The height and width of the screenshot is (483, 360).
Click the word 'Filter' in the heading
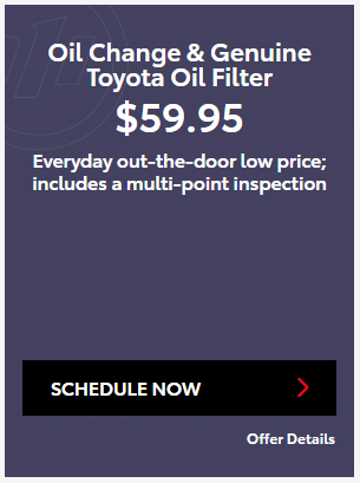242,79
